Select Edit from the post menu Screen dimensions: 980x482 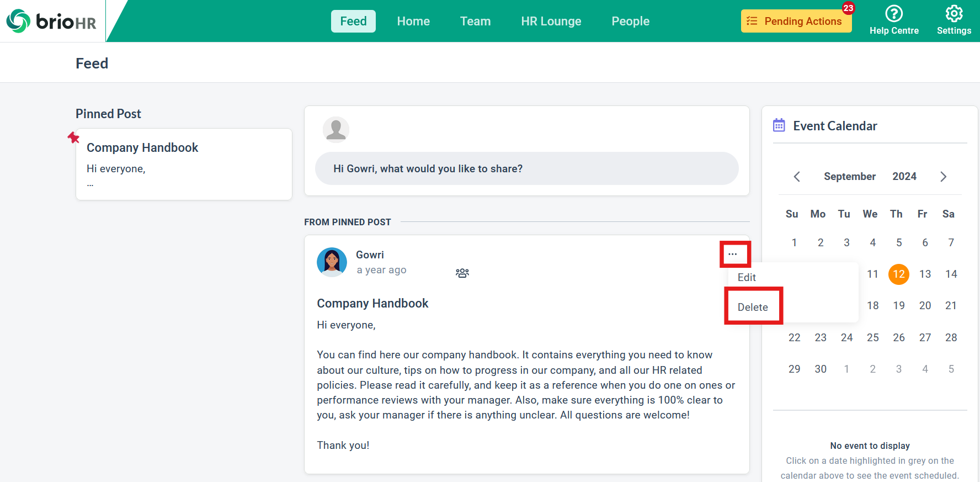(x=747, y=277)
